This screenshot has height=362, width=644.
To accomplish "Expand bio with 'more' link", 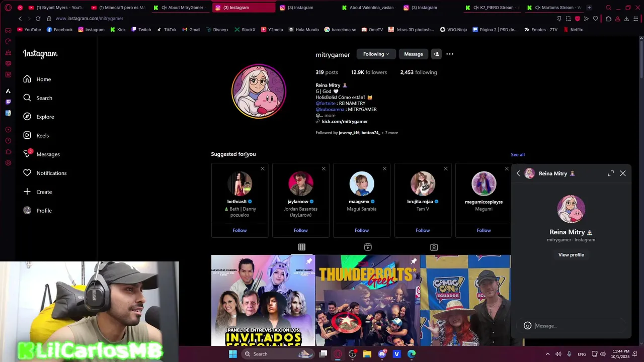I will (330, 115).
